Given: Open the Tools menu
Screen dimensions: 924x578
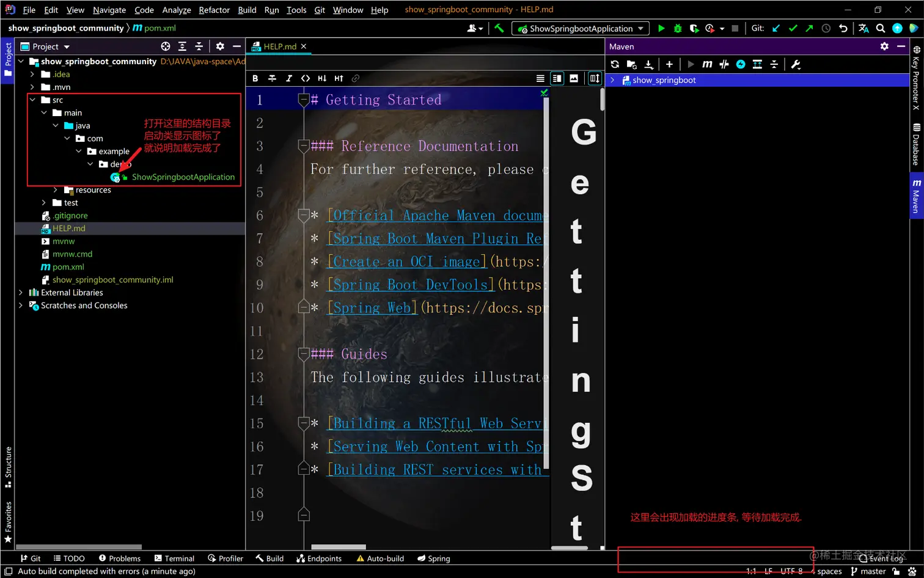Looking at the screenshot, I should click(x=296, y=10).
